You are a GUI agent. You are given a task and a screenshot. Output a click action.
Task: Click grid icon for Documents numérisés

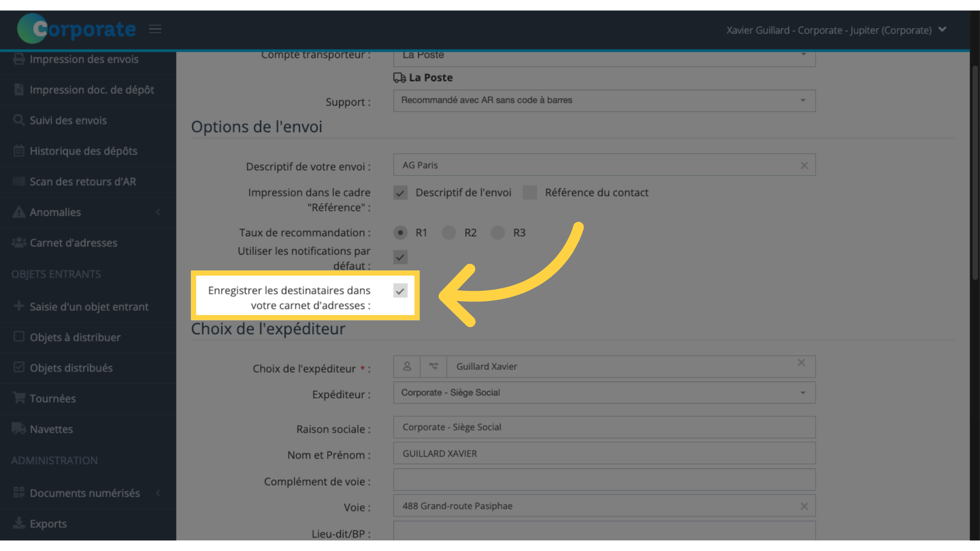point(19,492)
